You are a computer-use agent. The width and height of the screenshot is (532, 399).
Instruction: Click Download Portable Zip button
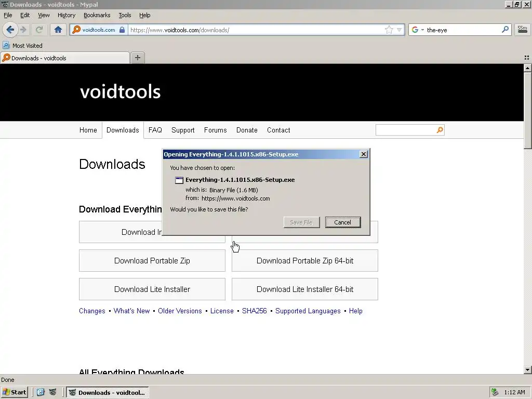(152, 261)
